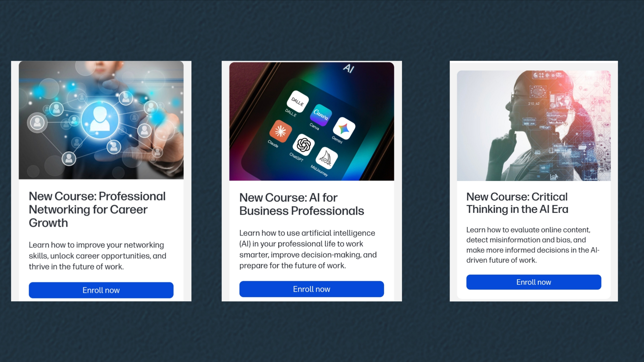644x362 pixels.
Task: Open the Professional Networking for Career Growth title
Action: point(97,210)
